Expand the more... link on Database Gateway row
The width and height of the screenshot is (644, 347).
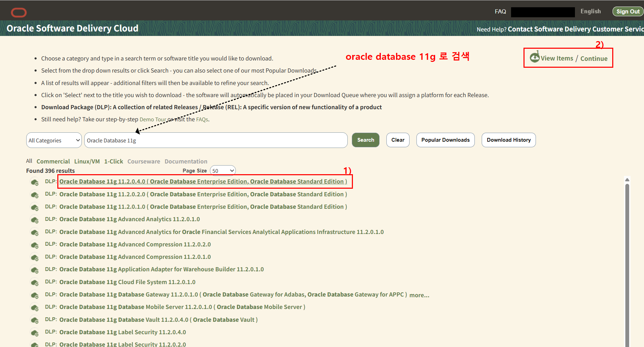tap(419, 295)
